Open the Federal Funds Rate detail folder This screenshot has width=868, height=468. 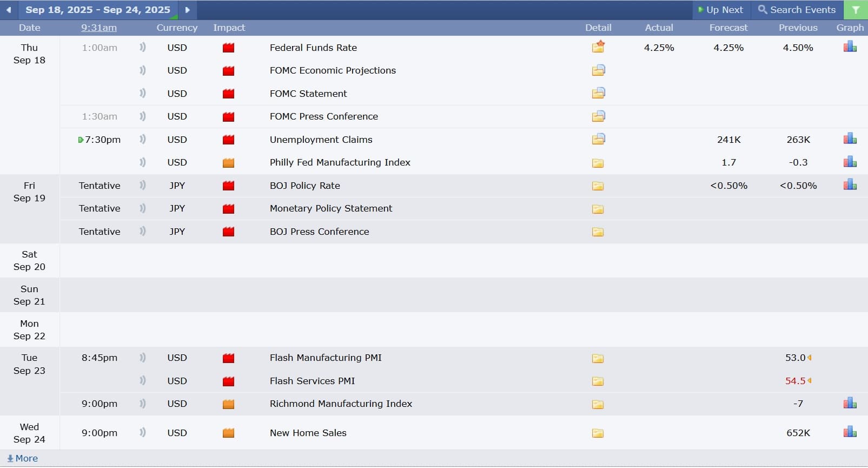(598, 47)
